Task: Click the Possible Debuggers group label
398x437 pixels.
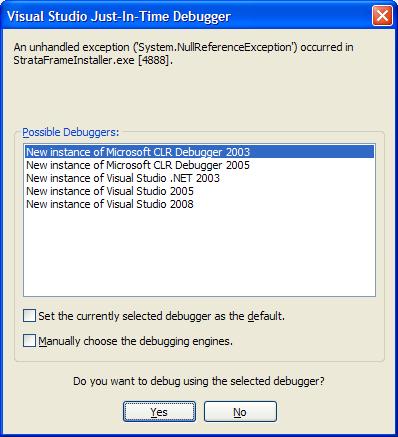Action: click(x=70, y=132)
